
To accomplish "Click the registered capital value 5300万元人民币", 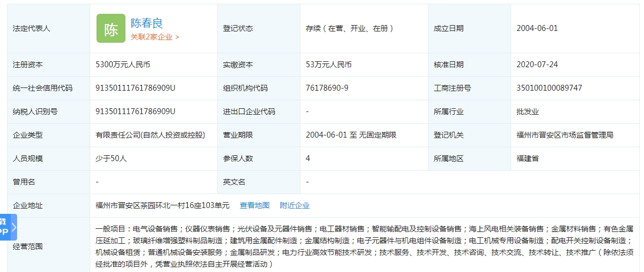I will (123, 65).
